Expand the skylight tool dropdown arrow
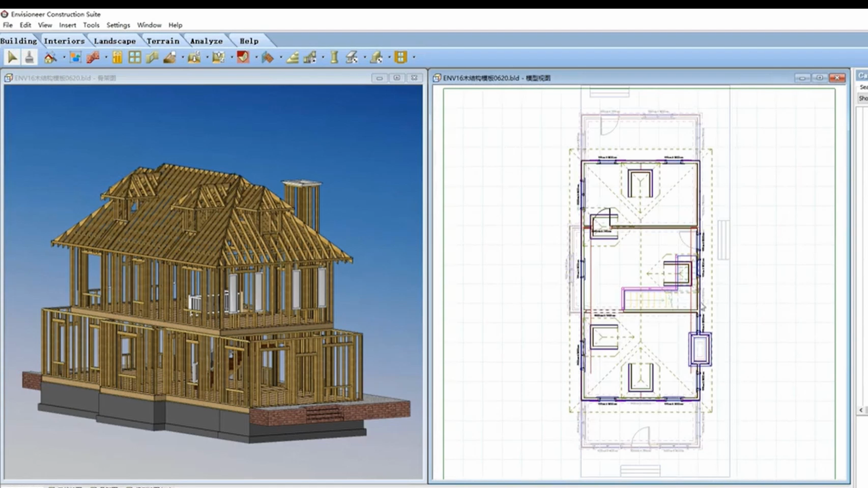The width and height of the screenshot is (868, 488). pos(280,57)
